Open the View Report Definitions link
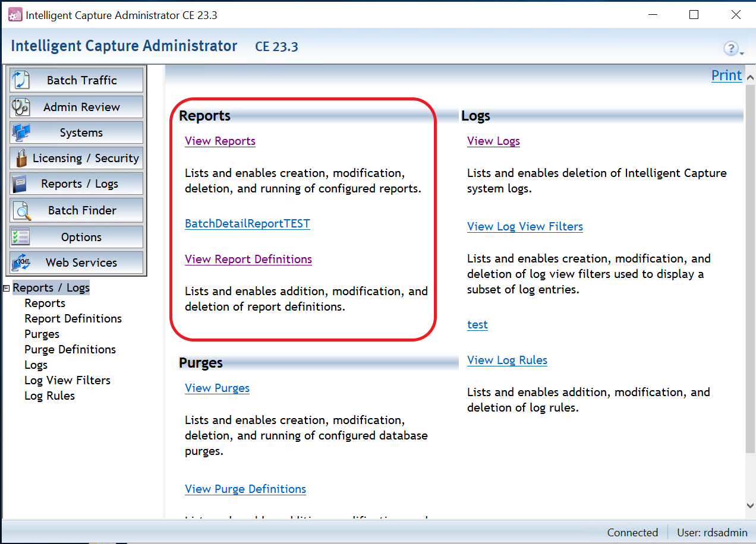This screenshot has width=756, height=544. (248, 260)
